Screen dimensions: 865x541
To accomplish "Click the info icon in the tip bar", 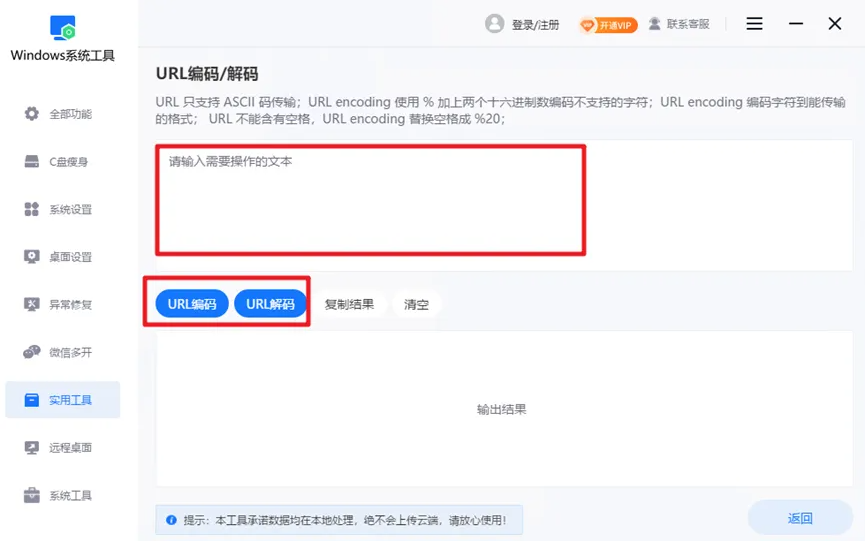I will coord(171,520).
